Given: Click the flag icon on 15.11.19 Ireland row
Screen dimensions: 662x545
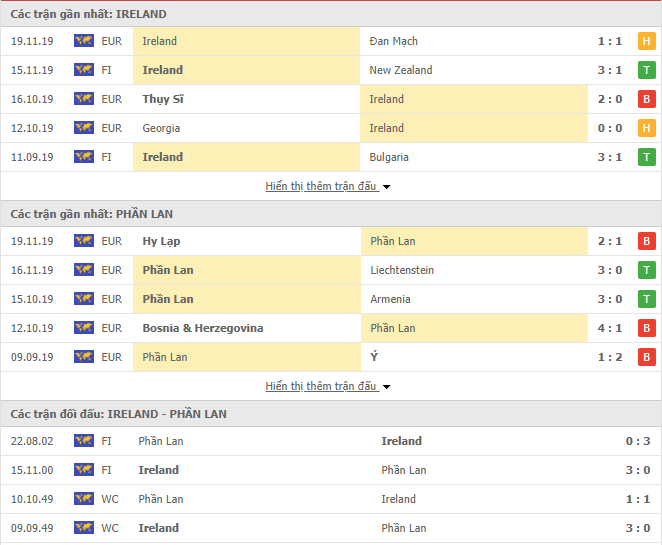Looking at the screenshot, I should click(84, 70).
